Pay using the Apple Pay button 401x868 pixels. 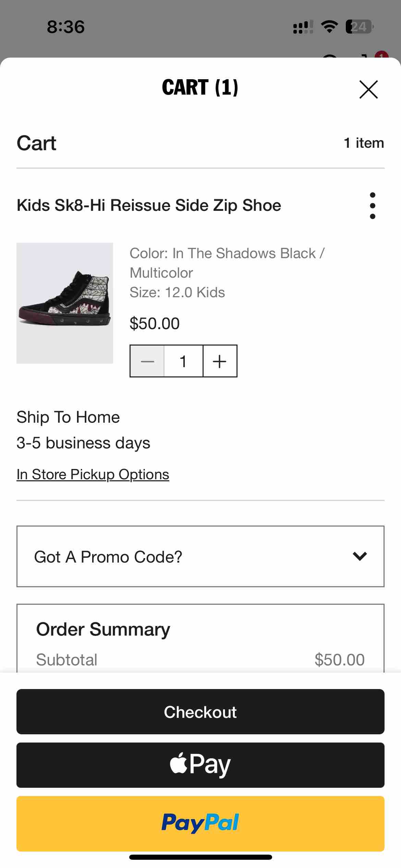click(x=200, y=765)
